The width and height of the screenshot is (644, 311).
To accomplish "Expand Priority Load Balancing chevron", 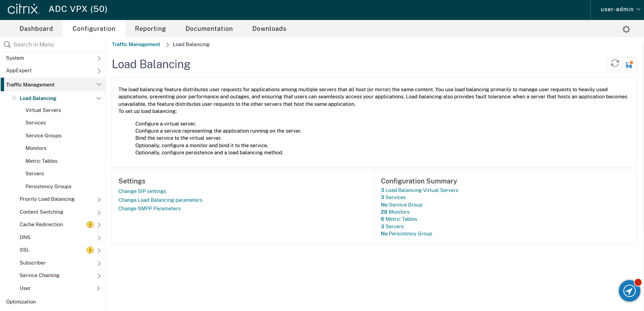I will 99,199.
